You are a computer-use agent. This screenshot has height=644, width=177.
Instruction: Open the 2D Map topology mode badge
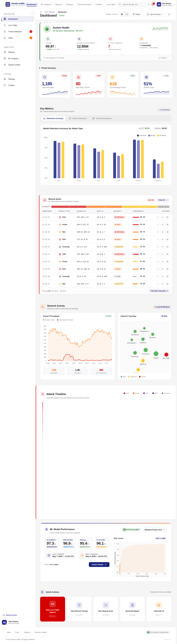(164, 316)
